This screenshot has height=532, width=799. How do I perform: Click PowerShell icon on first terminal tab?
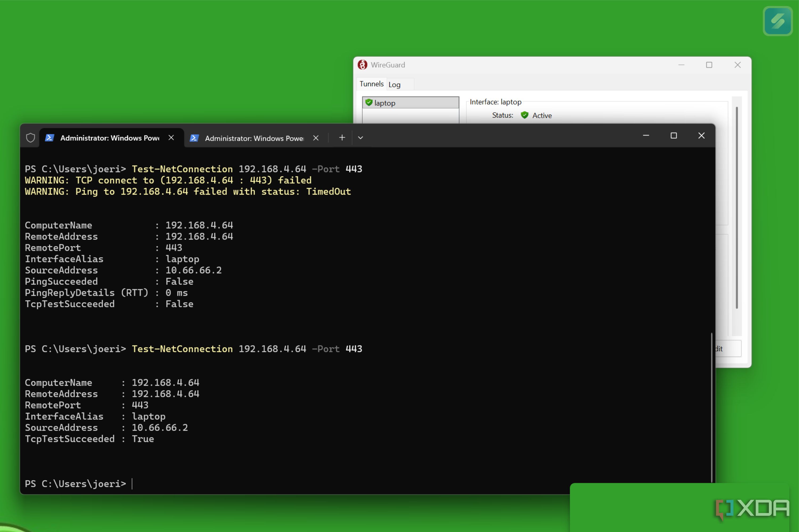pyautogui.click(x=50, y=138)
